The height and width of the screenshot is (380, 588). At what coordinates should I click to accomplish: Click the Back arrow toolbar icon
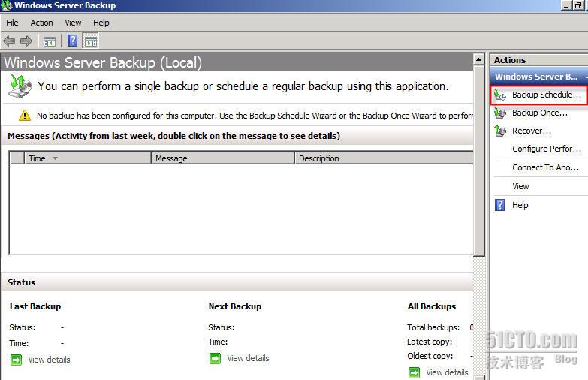[9, 41]
